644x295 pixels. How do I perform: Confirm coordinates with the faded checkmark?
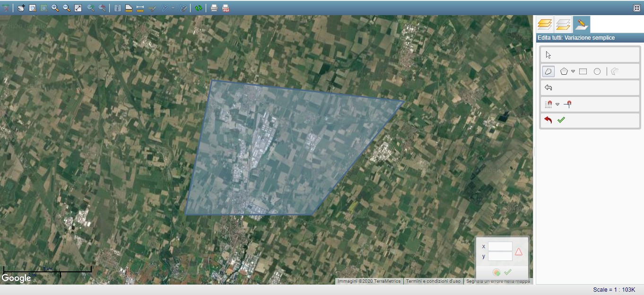click(508, 272)
